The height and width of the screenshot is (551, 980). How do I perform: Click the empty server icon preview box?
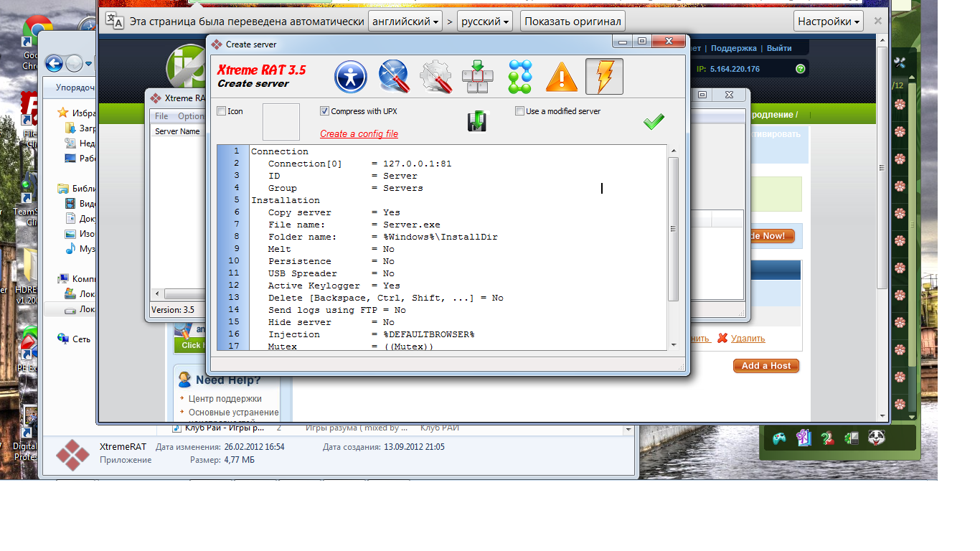pos(281,122)
